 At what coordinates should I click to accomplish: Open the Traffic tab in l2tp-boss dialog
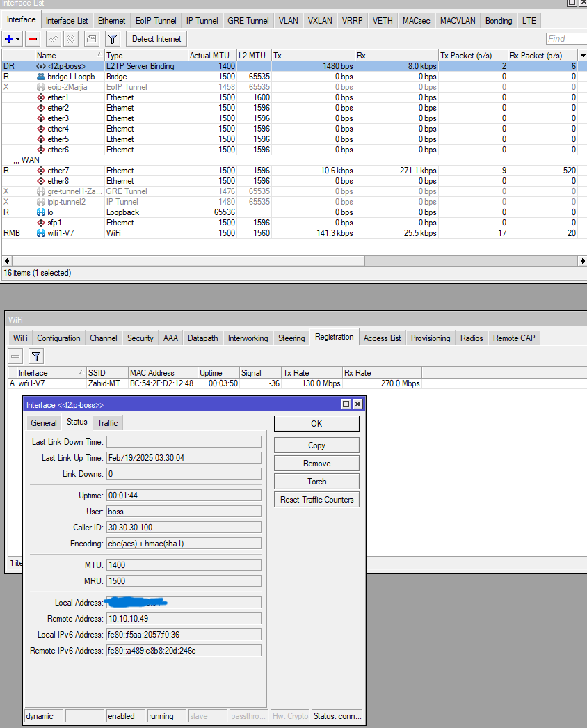click(x=107, y=423)
